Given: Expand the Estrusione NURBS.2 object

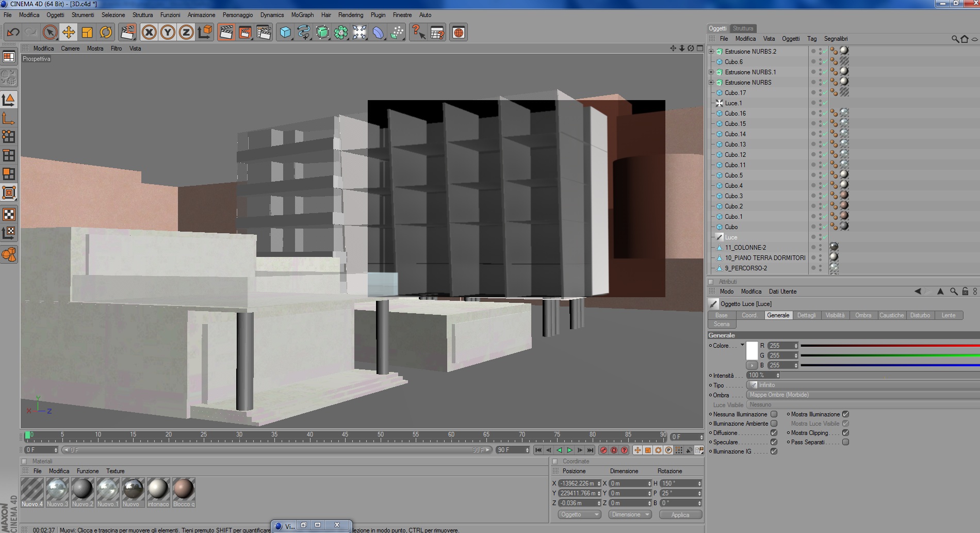Looking at the screenshot, I should point(711,52).
